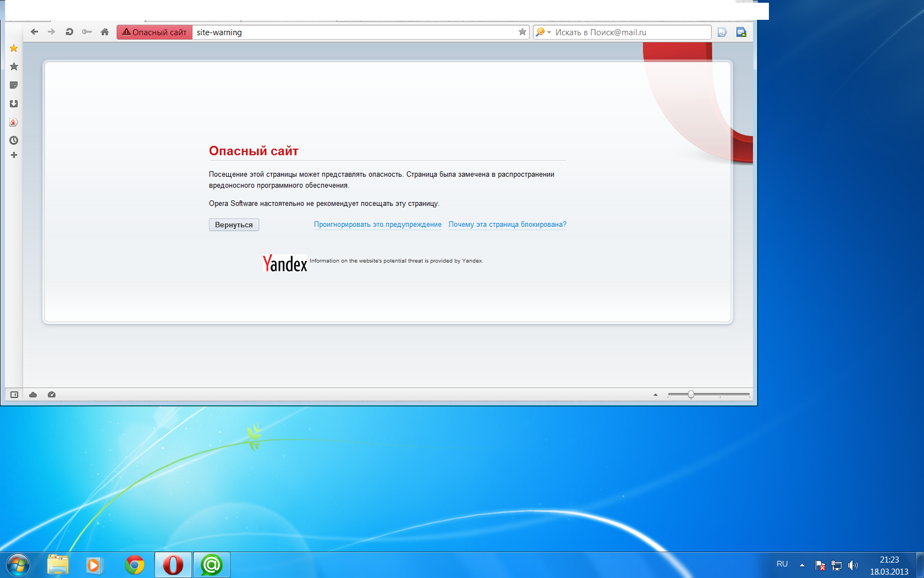Go forward with the forward arrow
Viewport: 924px width, 578px height.
pyautogui.click(x=52, y=32)
